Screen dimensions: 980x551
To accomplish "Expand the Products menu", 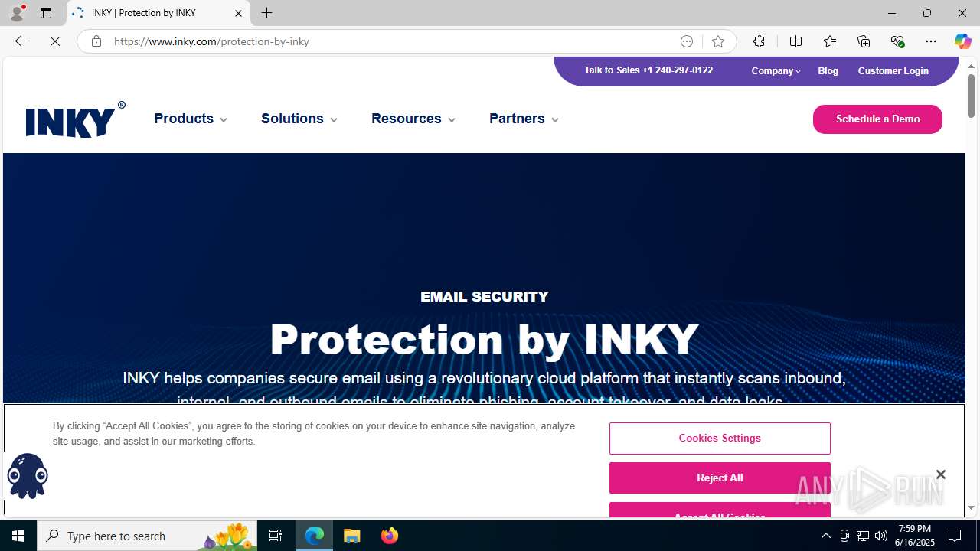I will coord(191,119).
